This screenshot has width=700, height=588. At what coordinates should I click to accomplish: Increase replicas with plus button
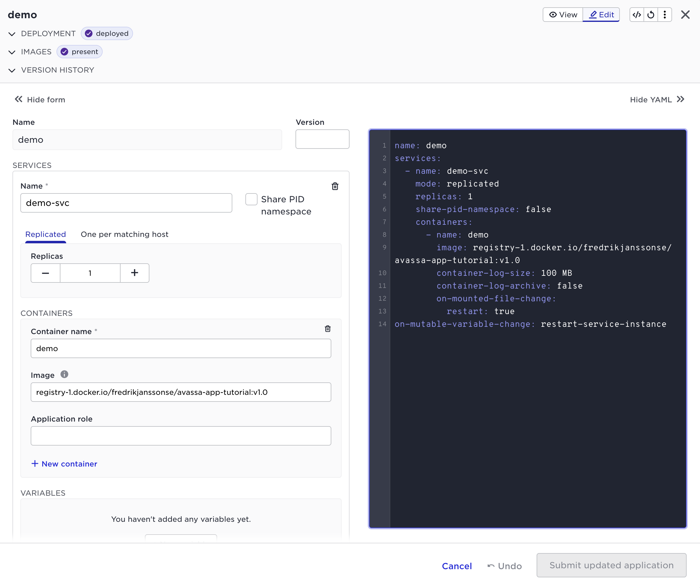(135, 273)
